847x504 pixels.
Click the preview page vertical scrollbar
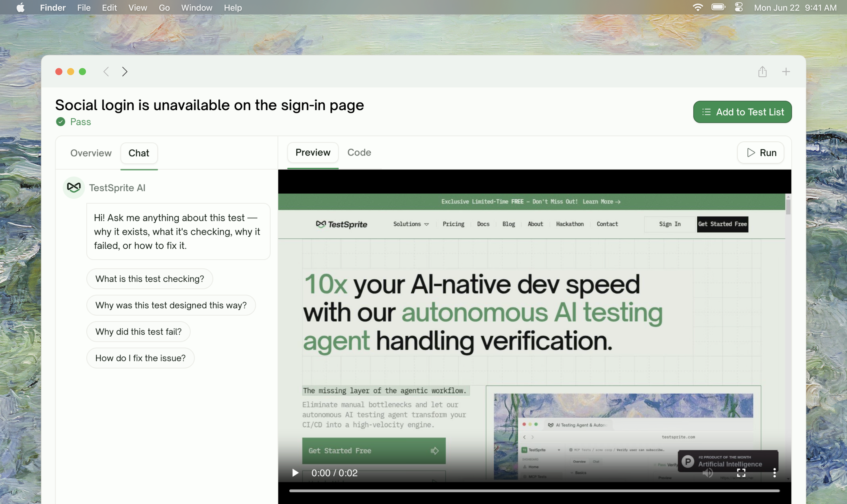point(788,207)
